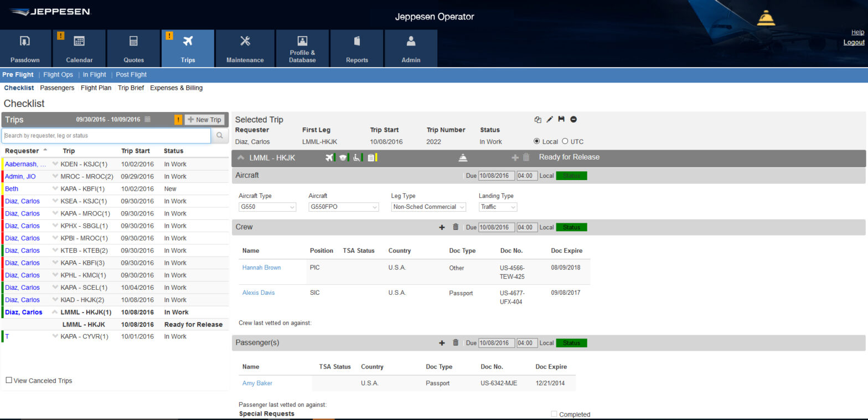This screenshot has height=420, width=868.
Task: Expand the MROC - MROC(2) trip row chevron
Action: tap(55, 176)
